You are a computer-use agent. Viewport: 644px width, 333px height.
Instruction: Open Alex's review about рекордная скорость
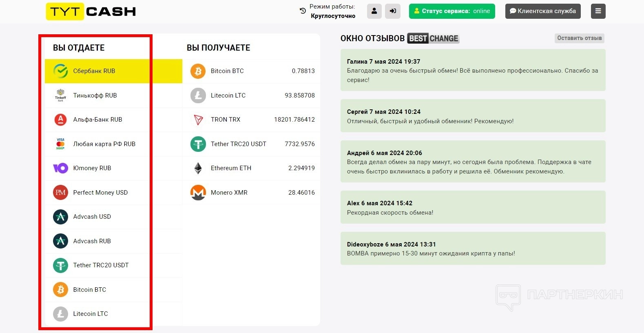(473, 207)
